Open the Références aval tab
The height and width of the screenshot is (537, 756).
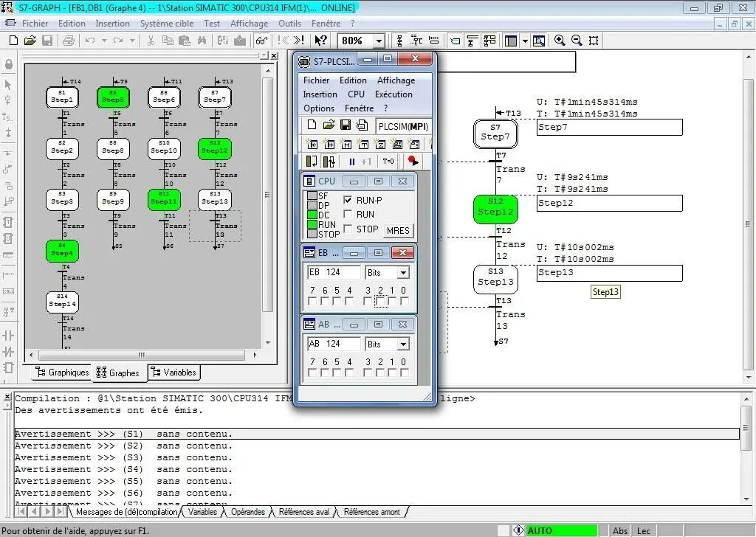click(303, 512)
